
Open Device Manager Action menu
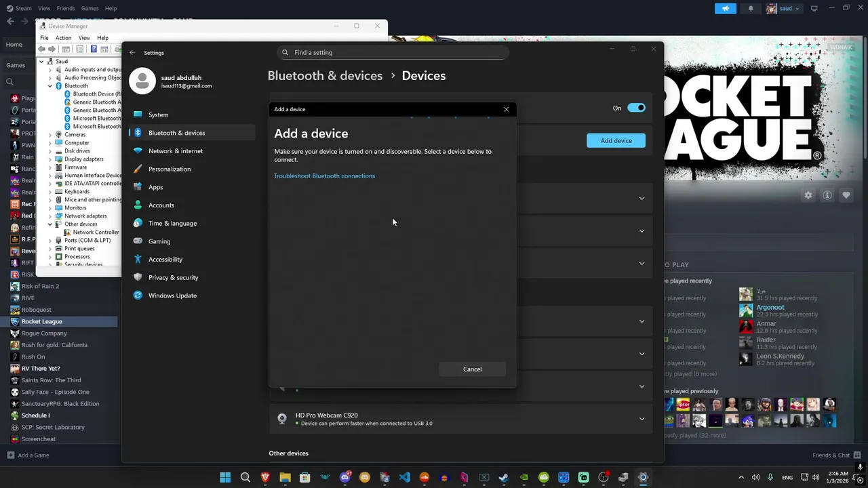(63, 38)
